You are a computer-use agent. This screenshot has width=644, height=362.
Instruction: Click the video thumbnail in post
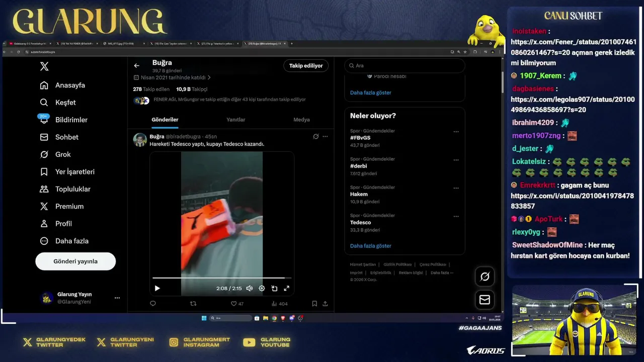221,224
